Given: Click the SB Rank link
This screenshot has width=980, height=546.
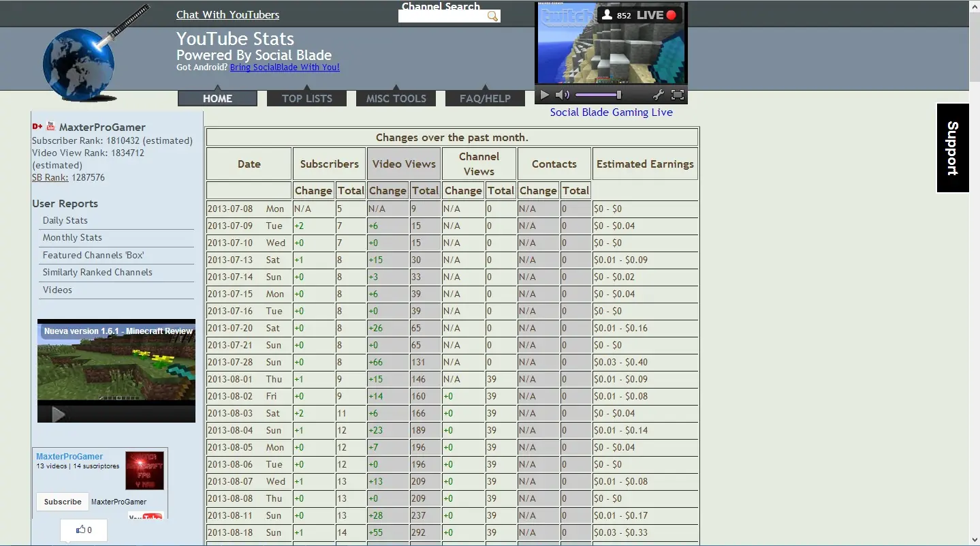Looking at the screenshot, I should coord(50,177).
